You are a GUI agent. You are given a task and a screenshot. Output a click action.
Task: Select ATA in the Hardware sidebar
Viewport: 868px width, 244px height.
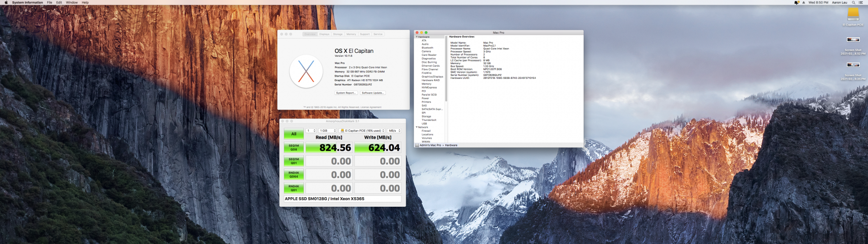point(424,40)
